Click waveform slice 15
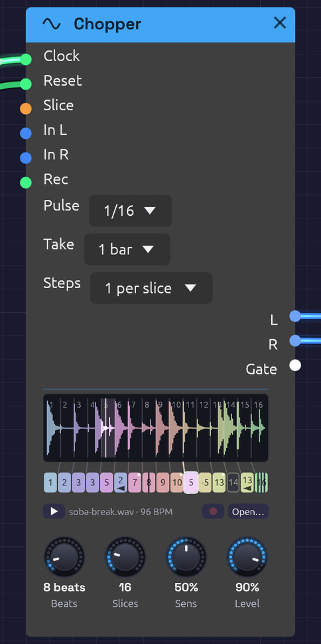Screen dimensions: 321x644 pyautogui.click(x=245, y=428)
